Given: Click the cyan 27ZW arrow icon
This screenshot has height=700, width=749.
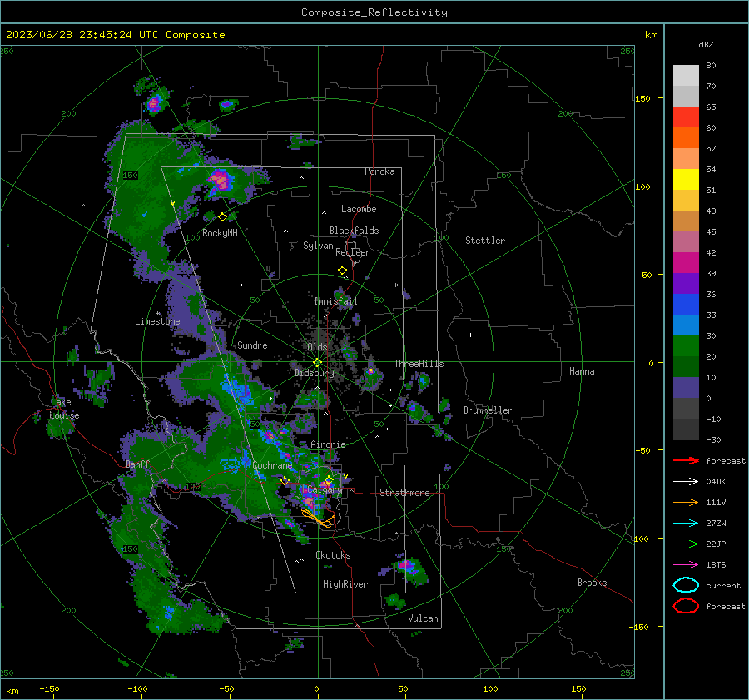Looking at the screenshot, I should (686, 524).
